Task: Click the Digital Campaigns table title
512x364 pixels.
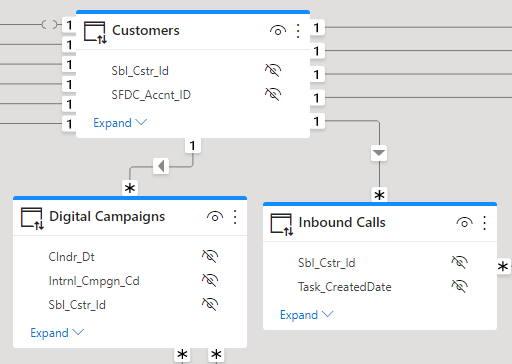Action: (107, 217)
